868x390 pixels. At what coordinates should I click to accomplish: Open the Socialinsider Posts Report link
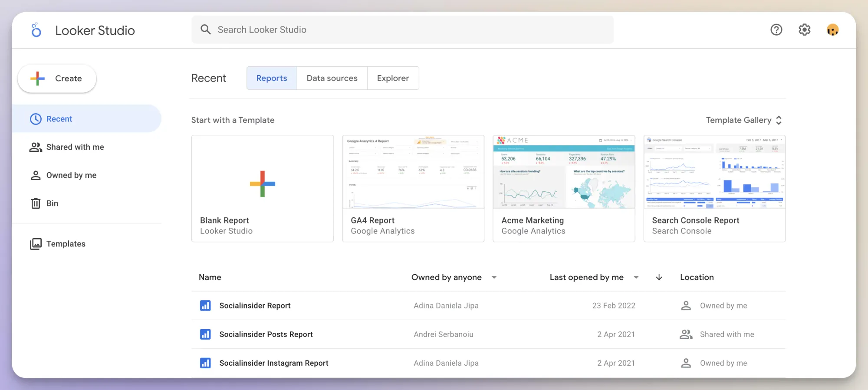pos(266,334)
